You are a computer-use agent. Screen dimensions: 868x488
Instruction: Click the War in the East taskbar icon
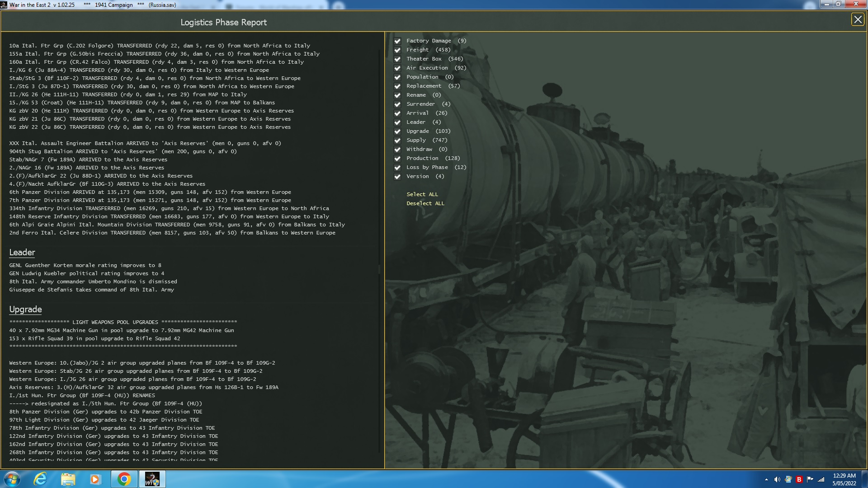[x=152, y=479]
